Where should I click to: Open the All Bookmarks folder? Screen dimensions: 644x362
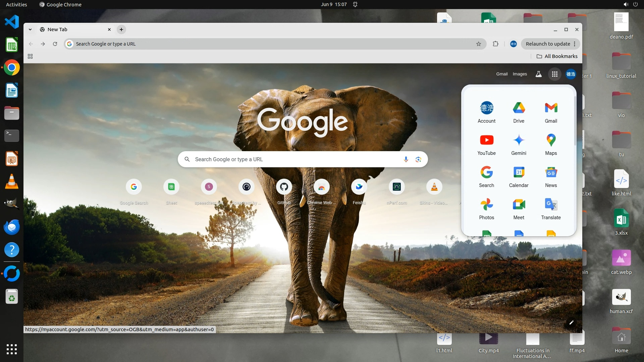557,56
